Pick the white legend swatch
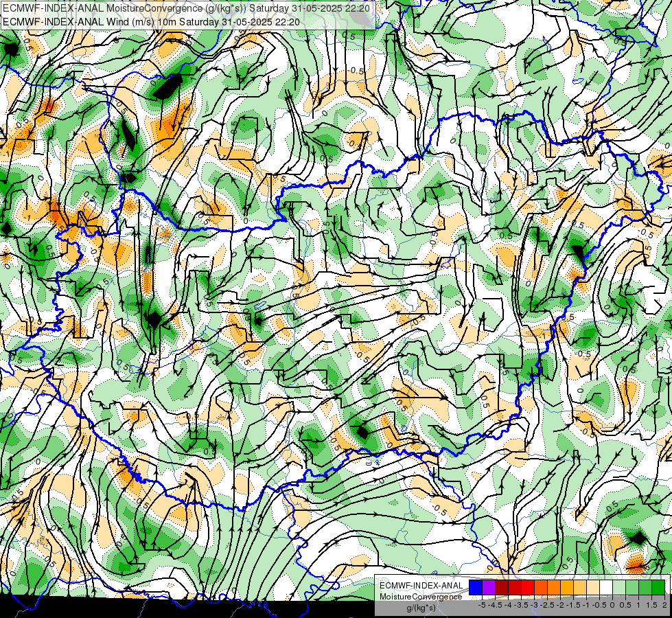672x618 pixels. tap(606, 588)
